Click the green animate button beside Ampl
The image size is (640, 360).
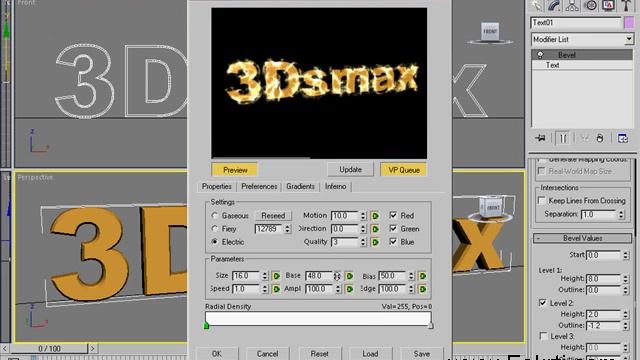(349, 289)
